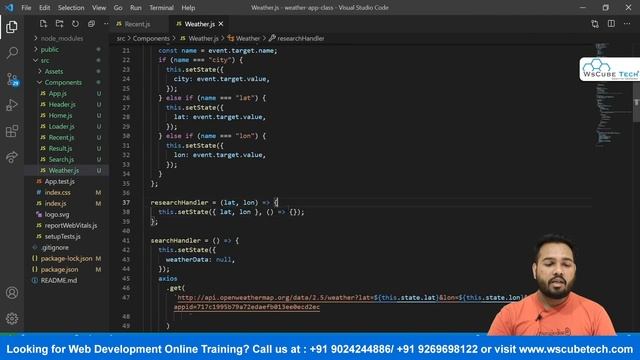This screenshot has height=360, width=640.
Task: Open the Live Share view icon
Action: 12,157
